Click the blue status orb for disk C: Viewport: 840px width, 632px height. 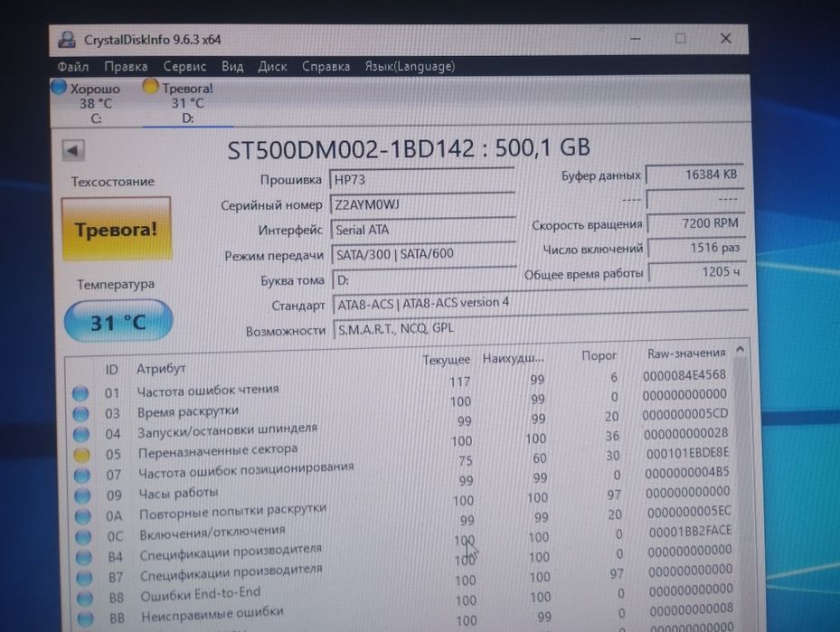(59, 88)
